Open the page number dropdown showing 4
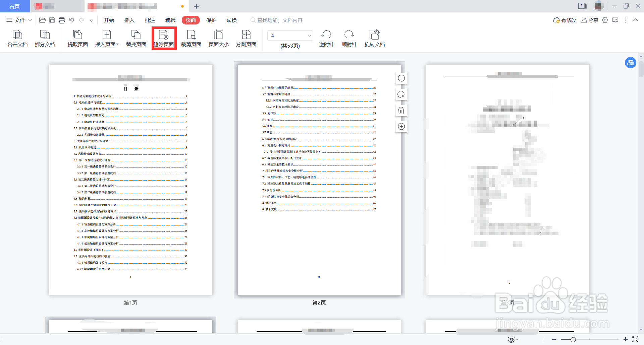644x345 pixels. (309, 36)
